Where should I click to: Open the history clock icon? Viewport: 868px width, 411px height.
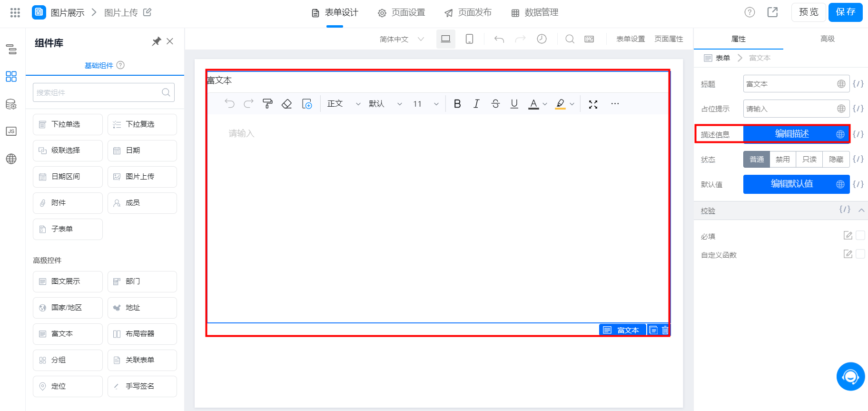(542, 39)
